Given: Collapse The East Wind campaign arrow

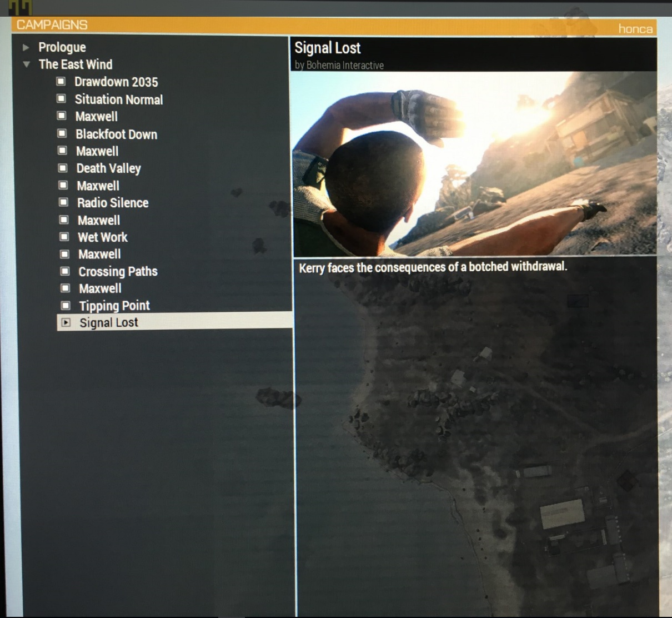Looking at the screenshot, I should (x=26, y=64).
